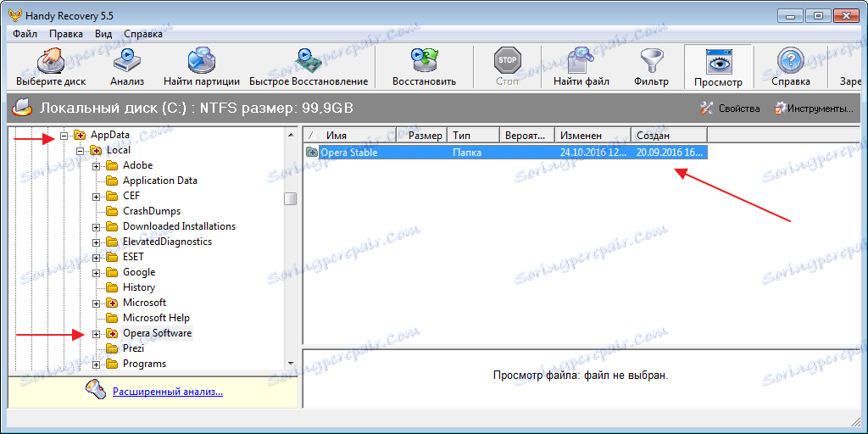Screen dimensions: 868x434
Task: Expand the CEF folder
Action: pos(96,196)
